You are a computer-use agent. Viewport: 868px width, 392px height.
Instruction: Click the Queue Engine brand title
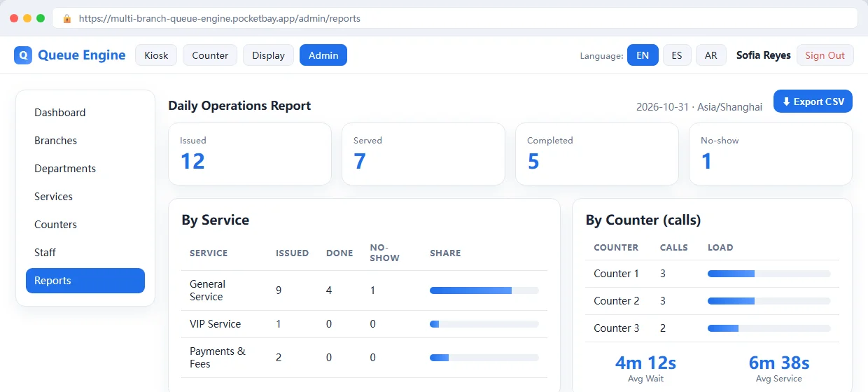tap(82, 55)
